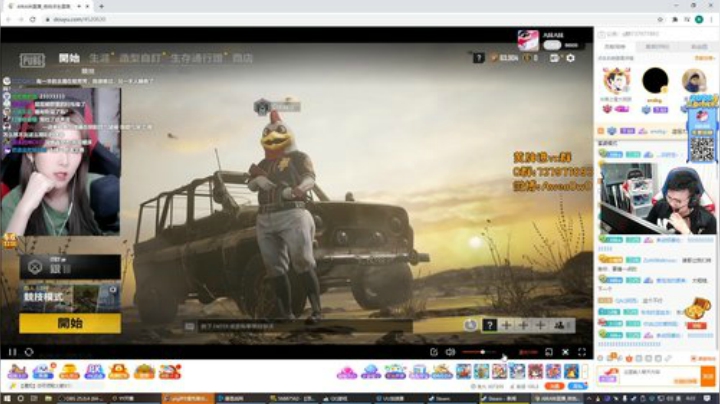Screen dimensions: 720x404
Task: Bookmark this page with the star icon
Action: point(660,19)
